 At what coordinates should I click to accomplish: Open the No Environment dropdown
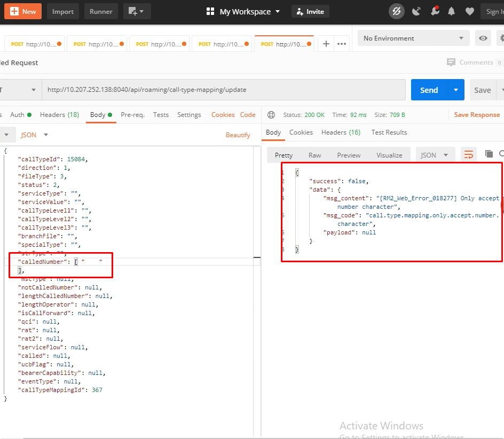(x=413, y=38)
